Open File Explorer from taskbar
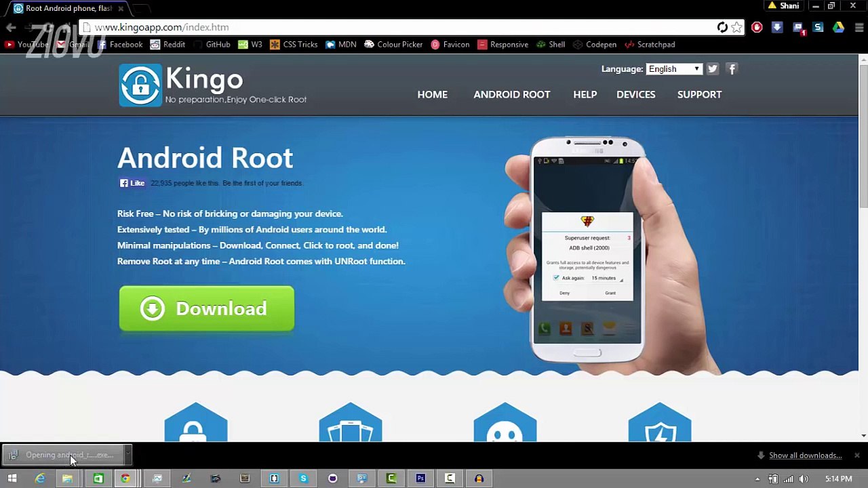This screenshot has width=868, height=488. pos(68,479)
